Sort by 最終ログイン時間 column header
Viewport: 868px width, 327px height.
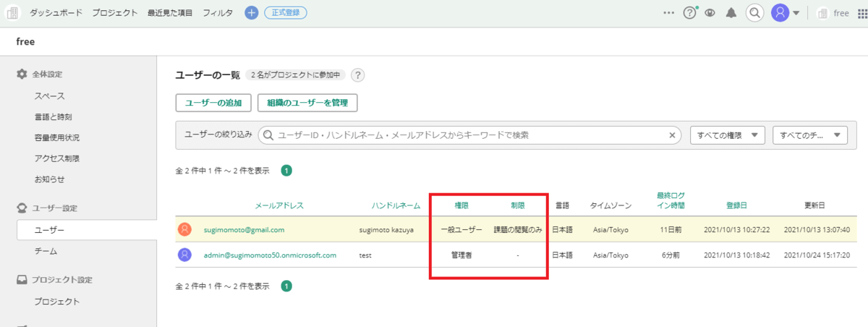tap(671, 200)
